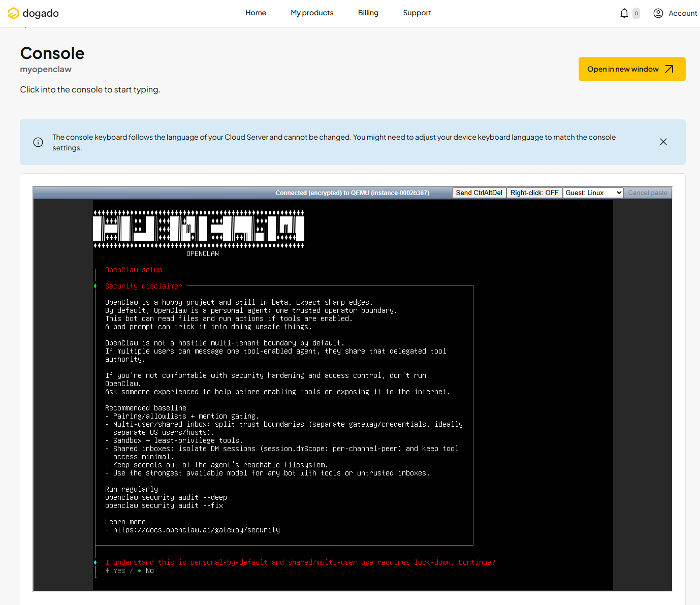Viewport: 700px width, 605px height.
Task: Click the 'OpenClaw setup' red heading
Action: coord(134,270)
